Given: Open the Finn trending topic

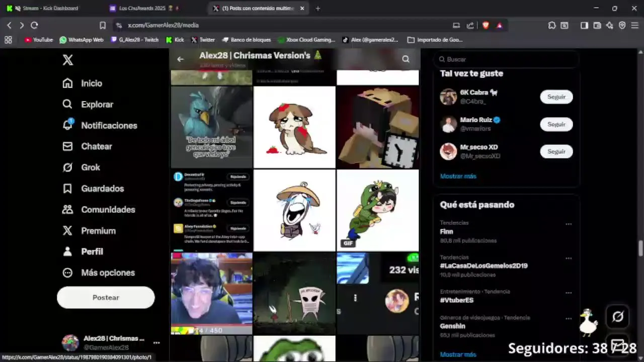Looking at the screenshot, I should [446, 232].
